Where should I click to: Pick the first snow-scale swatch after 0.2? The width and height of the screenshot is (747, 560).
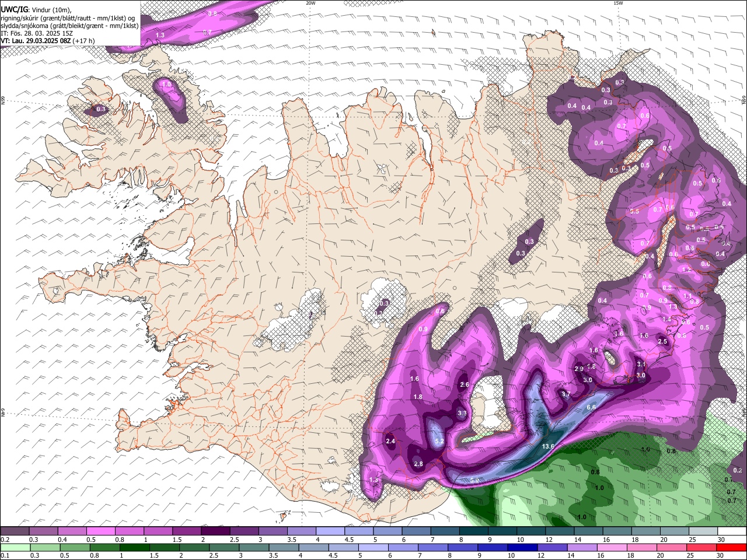[x=15, y=531]
